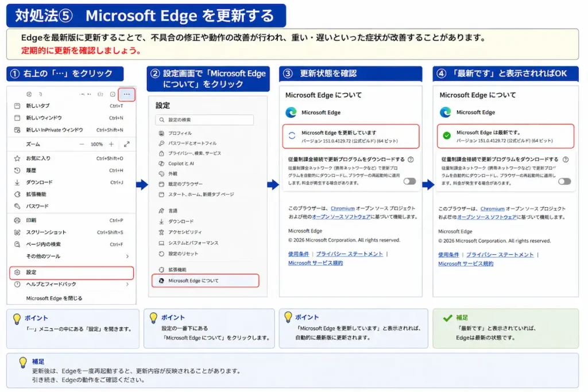Click the InPrivate ウィンドウ icon
The height and width of the screenshot is (392, 588).
pyautogui.click(x=17, y=130)
